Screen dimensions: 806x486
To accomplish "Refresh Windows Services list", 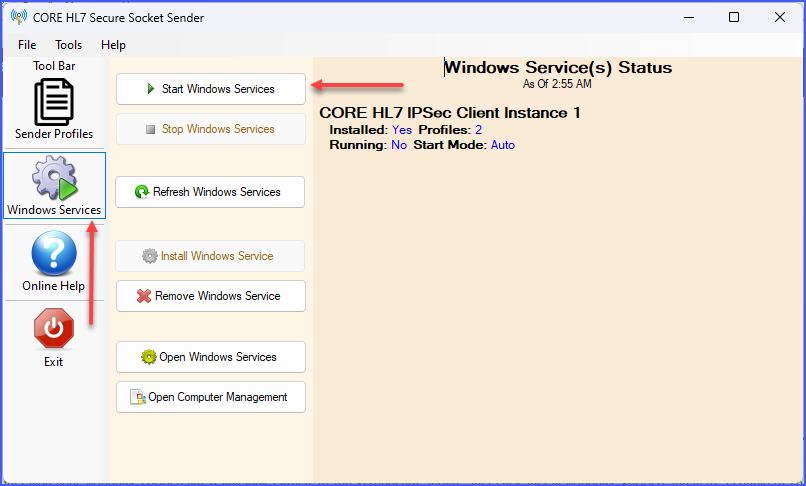I will click(x=210, y=192).
